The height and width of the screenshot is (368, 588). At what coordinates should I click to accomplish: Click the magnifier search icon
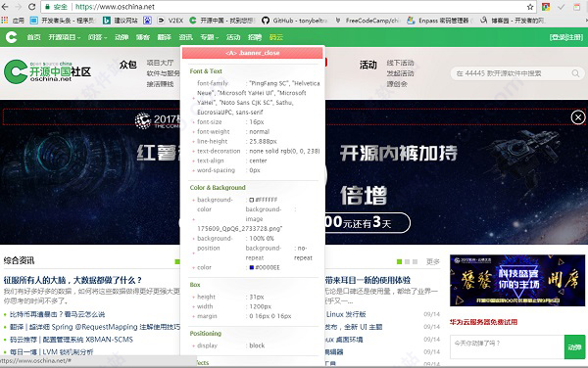pos(575,73)
